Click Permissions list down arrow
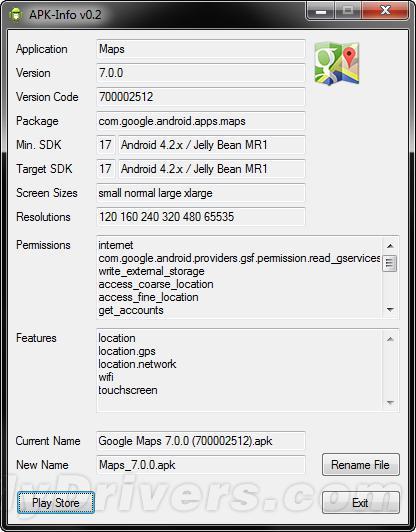The image size is (416, 532). (x=390, y=309)
